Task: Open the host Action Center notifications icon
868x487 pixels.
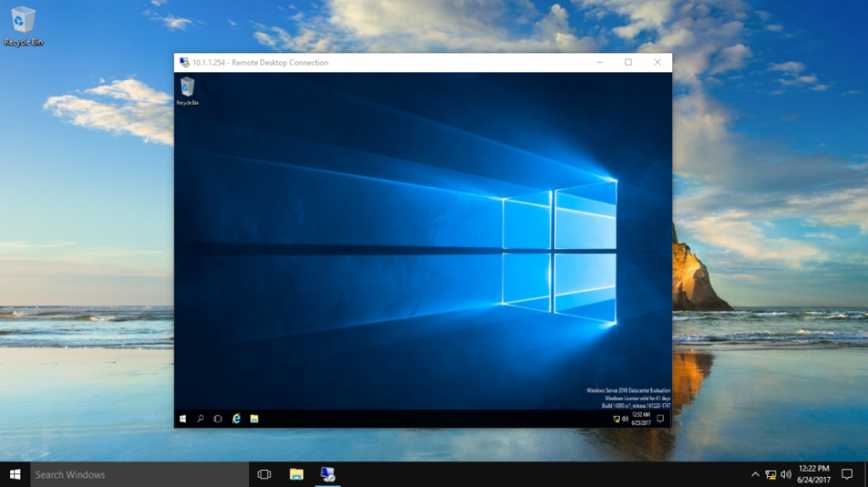Action: [847, 474]
